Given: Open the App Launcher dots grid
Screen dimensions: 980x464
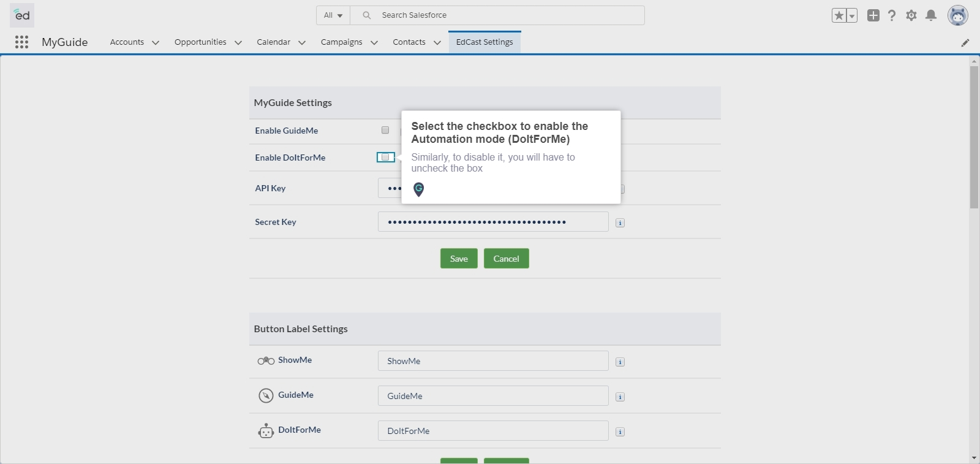Looking at the screenshot, I should coord(21,42).
